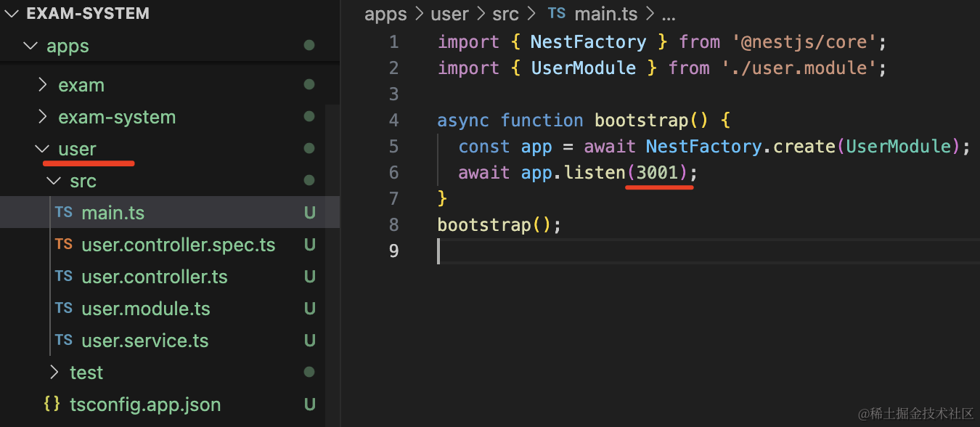This screenshot has height=427, width=980.
Task: Collapse the user folder
Action: [42, 149]
